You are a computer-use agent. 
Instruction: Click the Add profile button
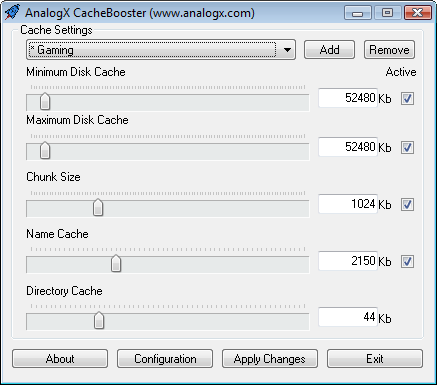329,50
